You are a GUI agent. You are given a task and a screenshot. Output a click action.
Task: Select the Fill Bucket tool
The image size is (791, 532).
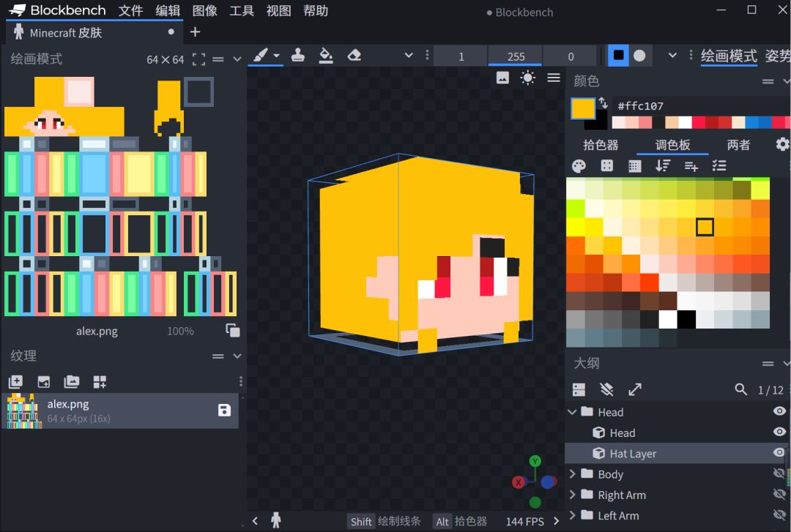point(326,56)
